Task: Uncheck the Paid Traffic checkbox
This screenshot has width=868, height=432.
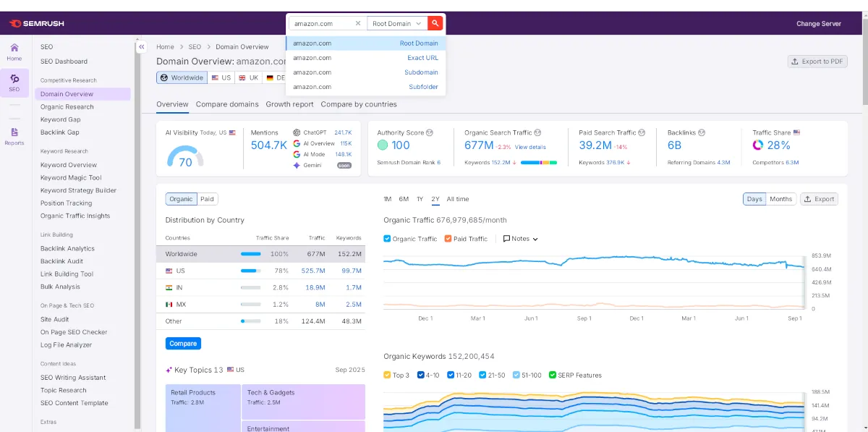Action: [x=448, y=239]
